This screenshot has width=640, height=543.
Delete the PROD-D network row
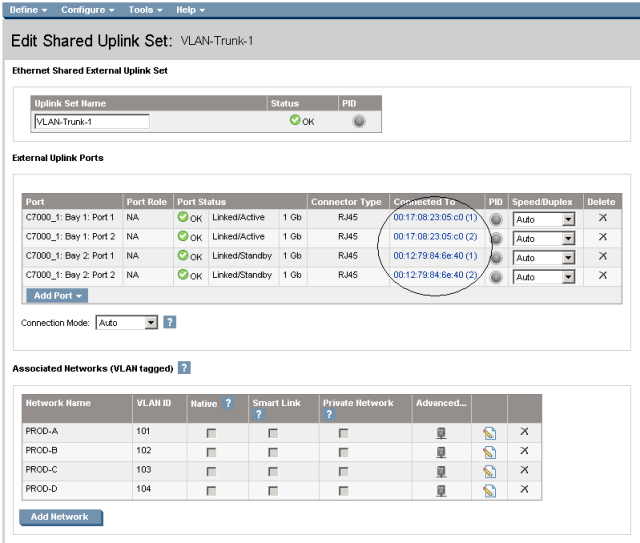(523, 489)
